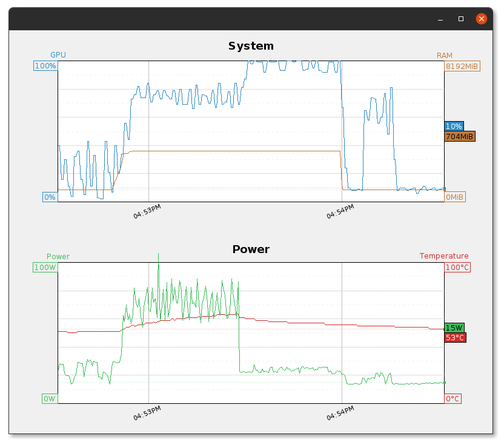This screenshot has height=445, width=504.
Task: Click the green Power axis label
Action: [x=58, y=256]
